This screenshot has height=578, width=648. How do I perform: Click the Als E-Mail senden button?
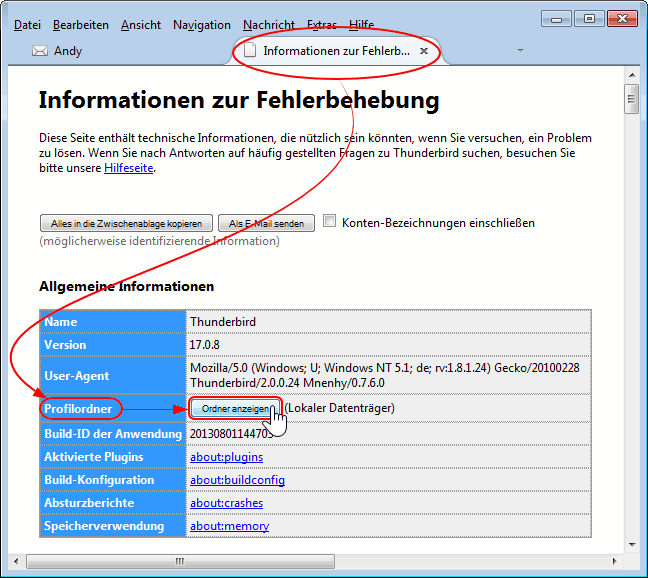[266, 223]
